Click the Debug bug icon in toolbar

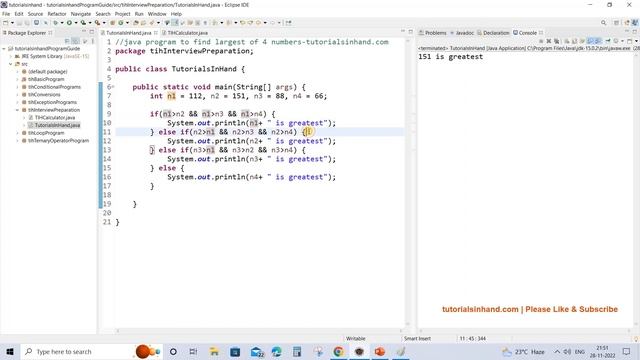point(55,23)
